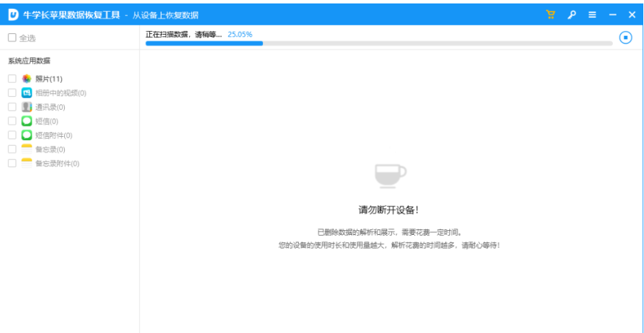Check the 短信附件(0) checkbox
This screenshot has width=644, height=333.
(12, 135)
